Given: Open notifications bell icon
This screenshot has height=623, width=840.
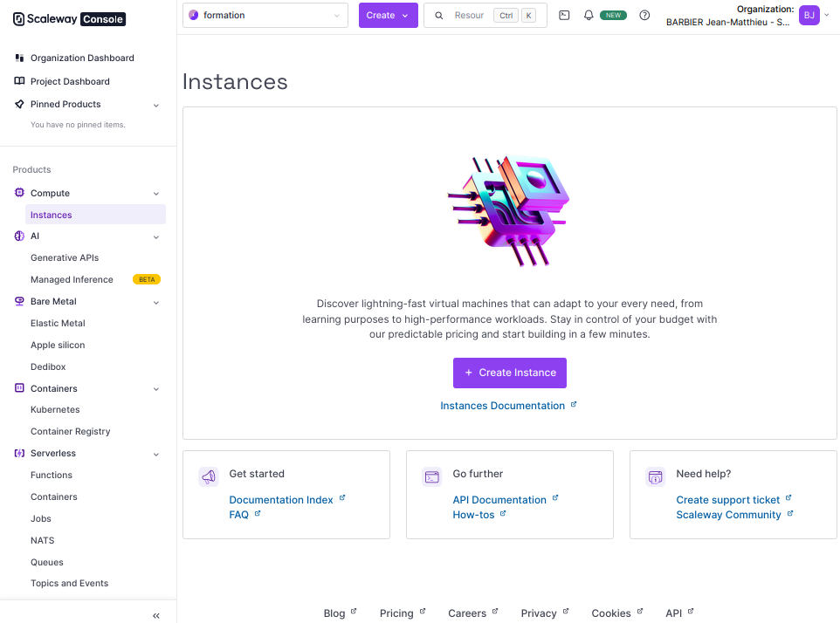Looking at the screenshot, I should pos(589,15).
